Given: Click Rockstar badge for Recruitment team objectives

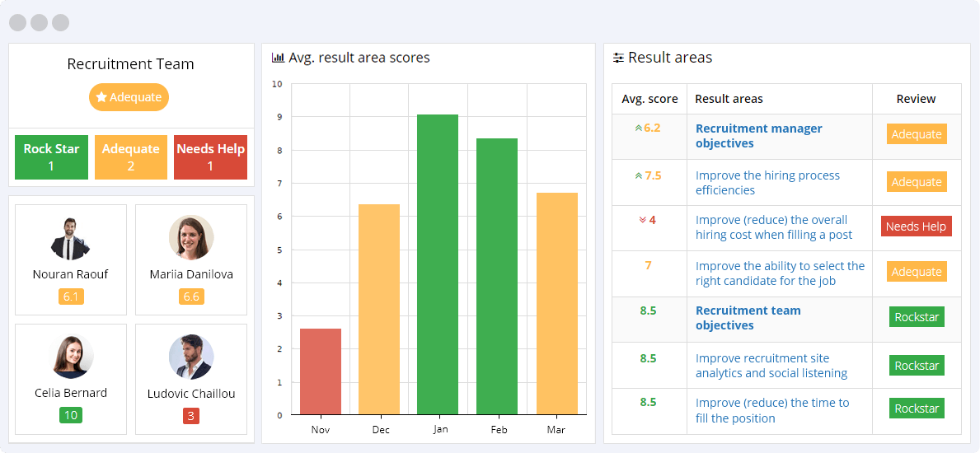Looking at the screenshot, I should click(917, 317).
